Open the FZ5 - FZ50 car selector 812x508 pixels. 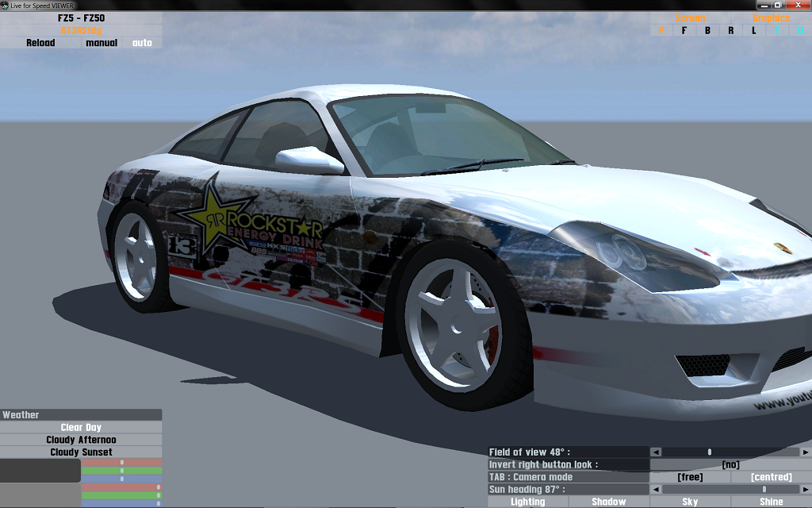point(81,18)
